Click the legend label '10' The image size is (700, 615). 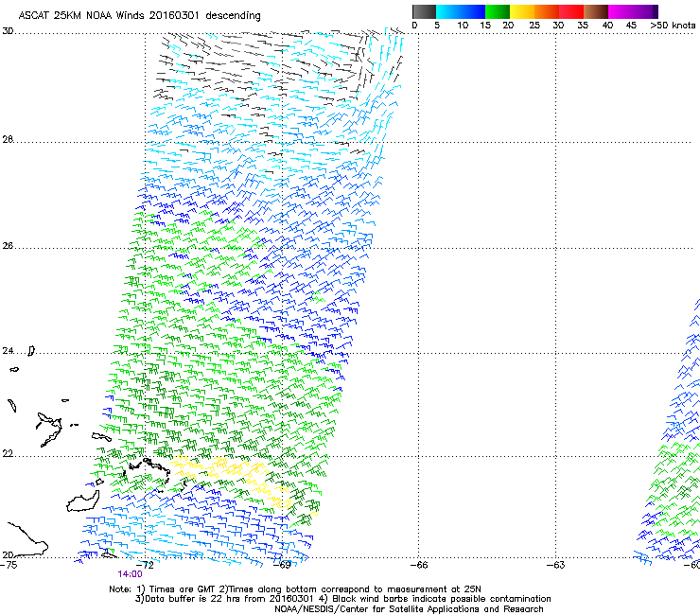tap(463, 26)
